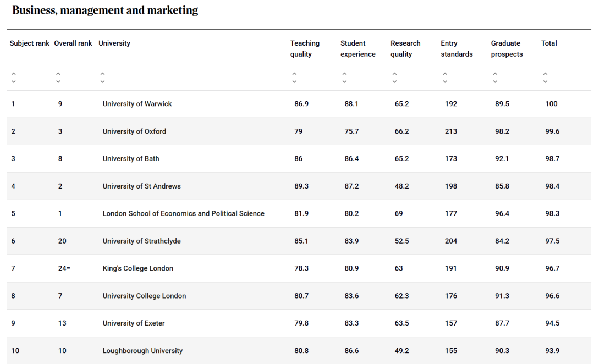Click Exeter's total score 94.5
This screenshot has height=364, width=594.
tap(552, 323)
